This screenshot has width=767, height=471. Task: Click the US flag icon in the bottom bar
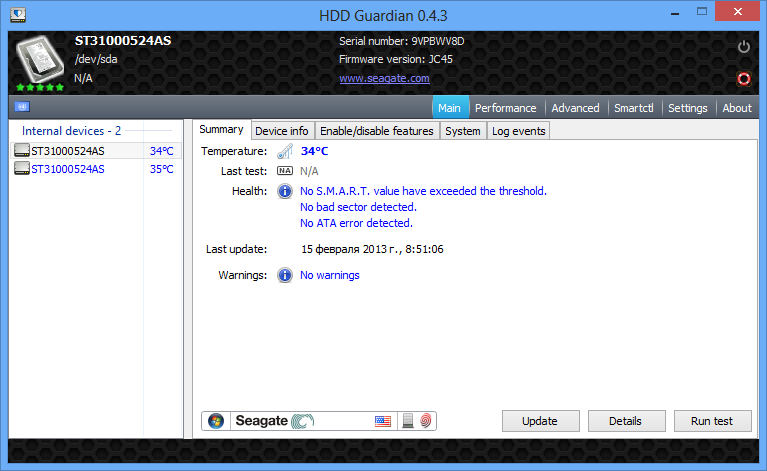[x=383, y=421]
